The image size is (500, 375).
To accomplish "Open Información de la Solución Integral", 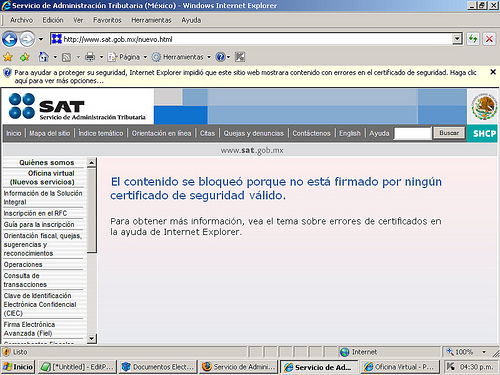I will coord(43,198).
